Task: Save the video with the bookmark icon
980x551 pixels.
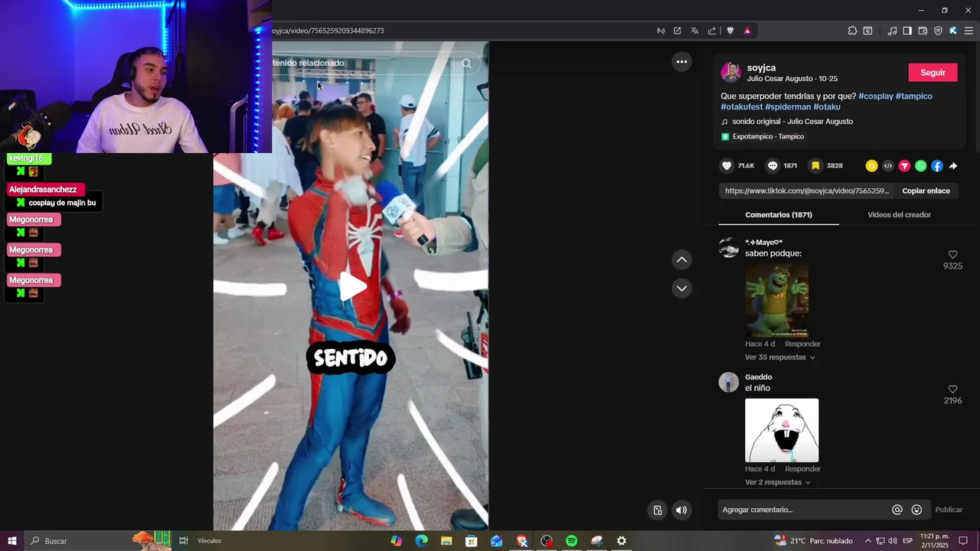Action: click(816, 165)
